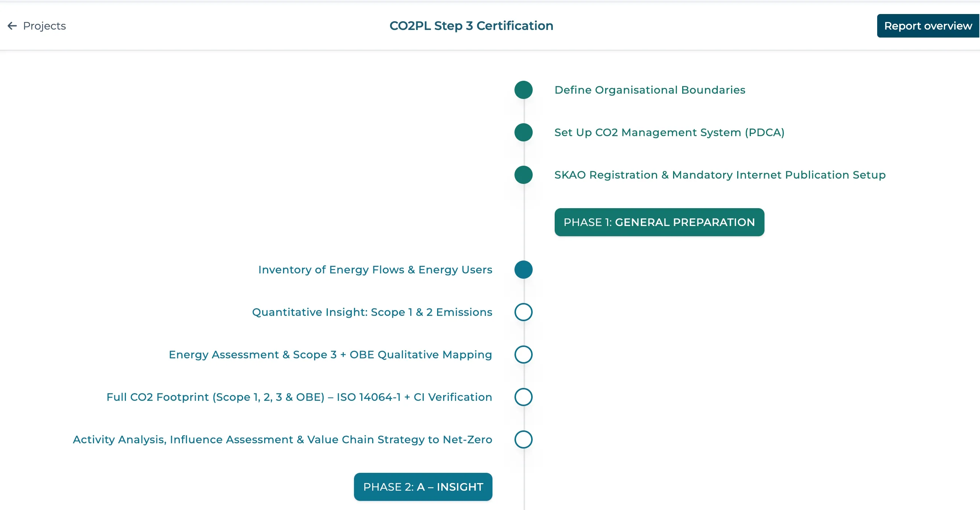
Task: Open SKAO Registration & Mandatory Internet Publication Setup
Action: [x=720, y=175]
